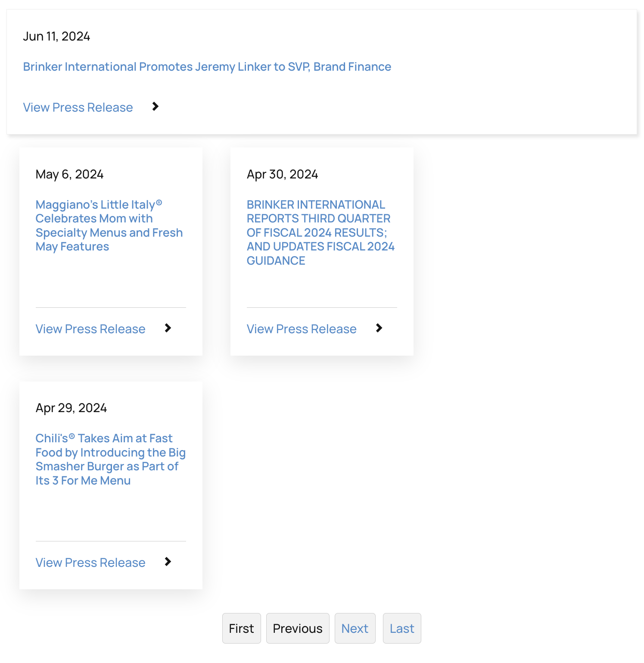Click chevron arrow in Apr 30 card

point(379,328)
